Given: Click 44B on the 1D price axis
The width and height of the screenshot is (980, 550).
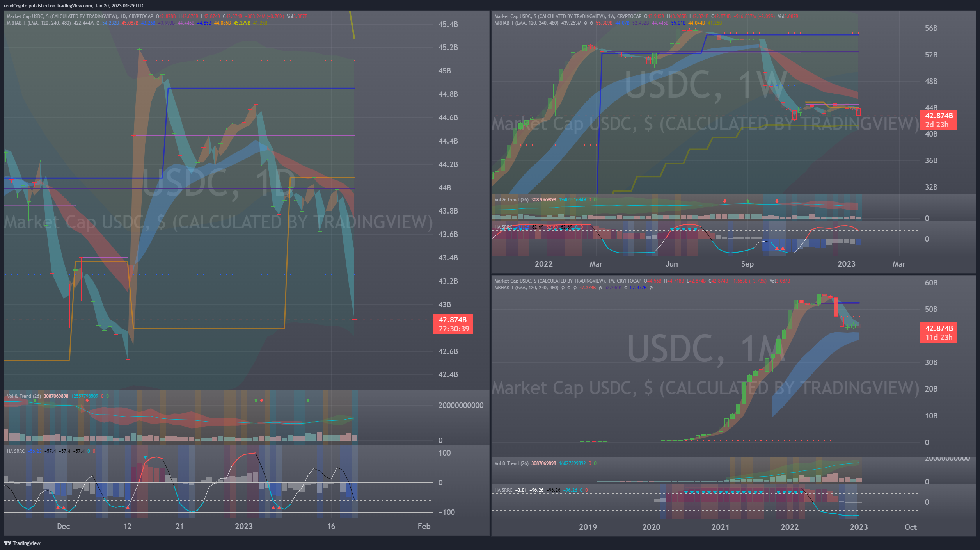Looking at the screenshot, I should [x=444, y=188].
